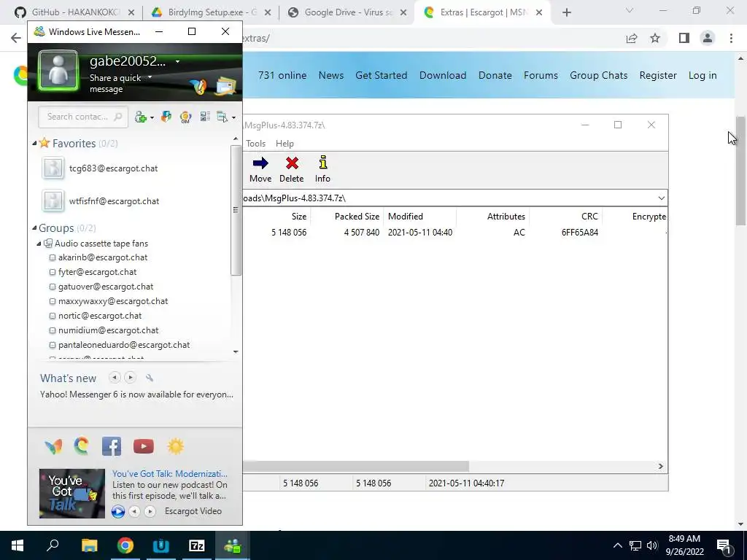Open Chrome's three-dot menu
The height and width of the screenshot is (560, 747).
click(x=731, y=38)
